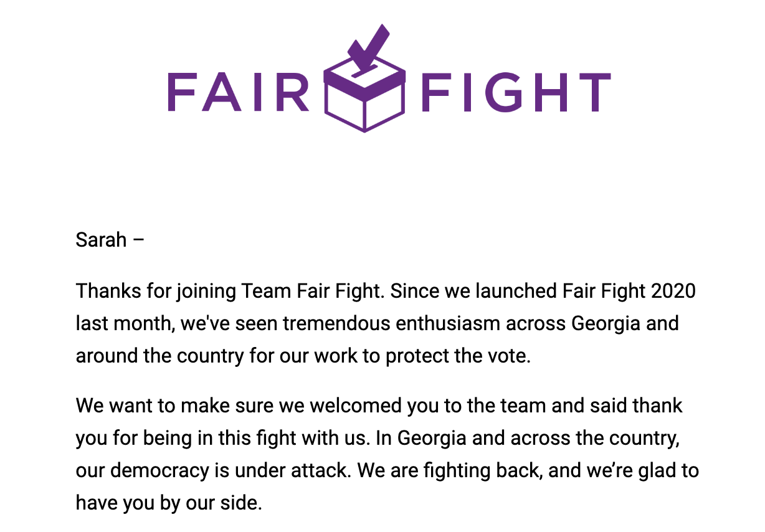
Task: Click the greeting 'Sarah –'
Action: pyautogui.click(x=110, y=239)
